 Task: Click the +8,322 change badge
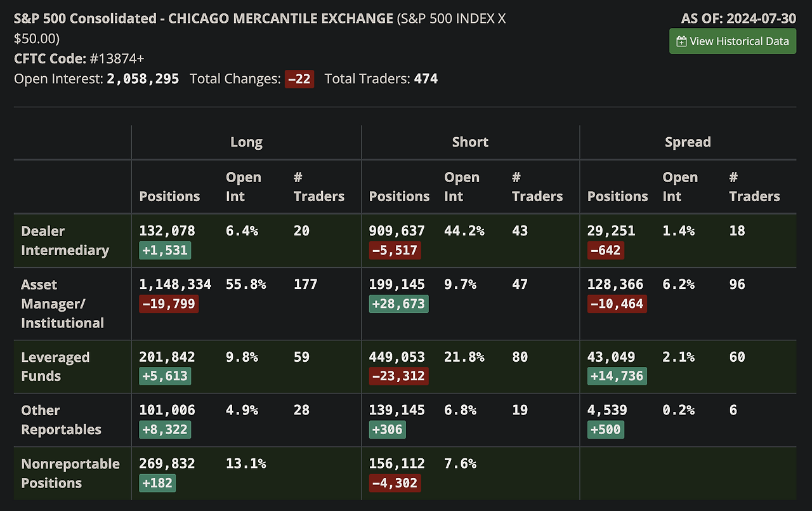coord(165,430)
